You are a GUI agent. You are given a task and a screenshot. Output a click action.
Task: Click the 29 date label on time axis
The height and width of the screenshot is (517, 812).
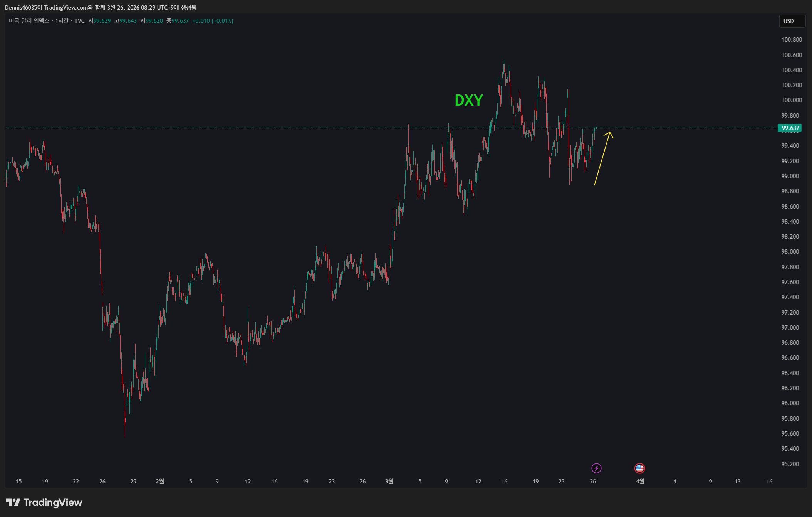[133, 481]
